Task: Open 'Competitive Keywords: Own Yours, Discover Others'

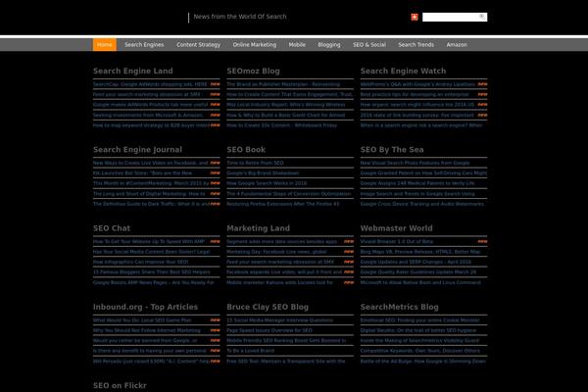Action: click(x=420, y=351)
